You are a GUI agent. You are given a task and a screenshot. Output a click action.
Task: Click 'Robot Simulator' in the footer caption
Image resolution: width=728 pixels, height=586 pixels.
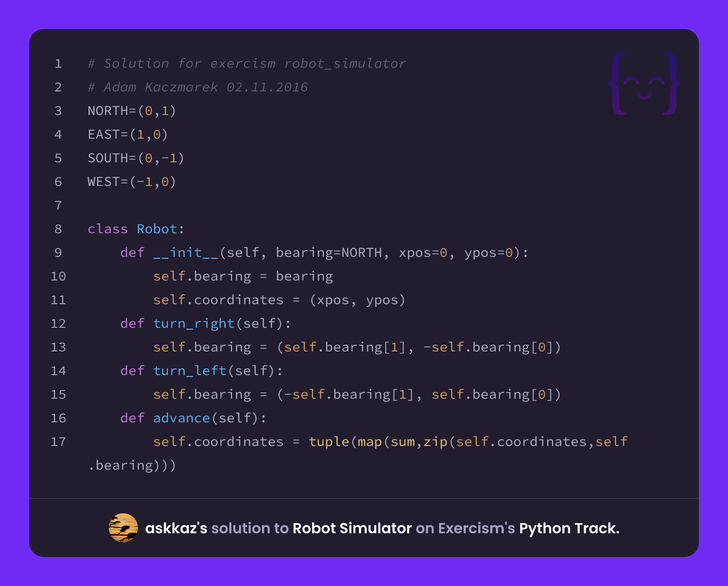pyautogui.click(x=352, y=528)
